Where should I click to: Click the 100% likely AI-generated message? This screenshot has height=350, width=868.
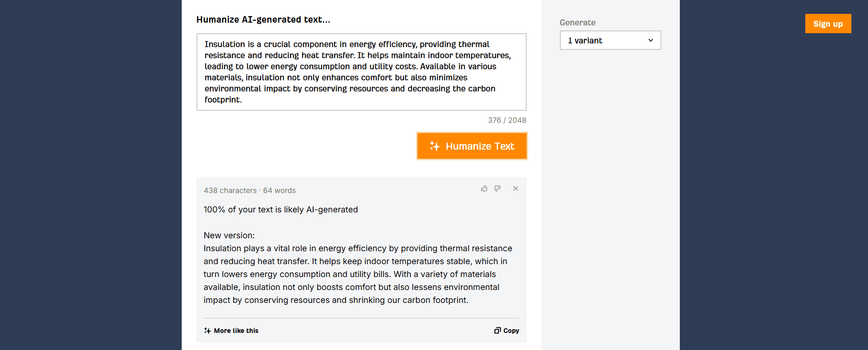tap(280, 210)
